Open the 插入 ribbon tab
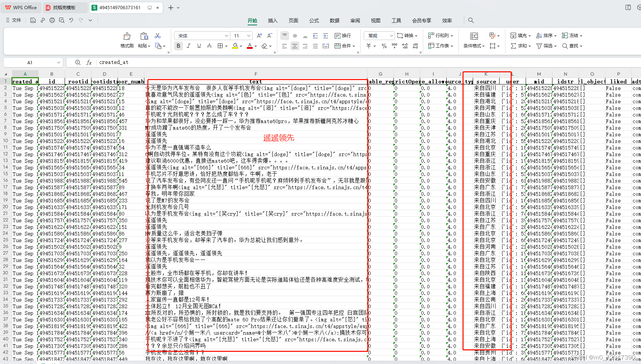 273,21
